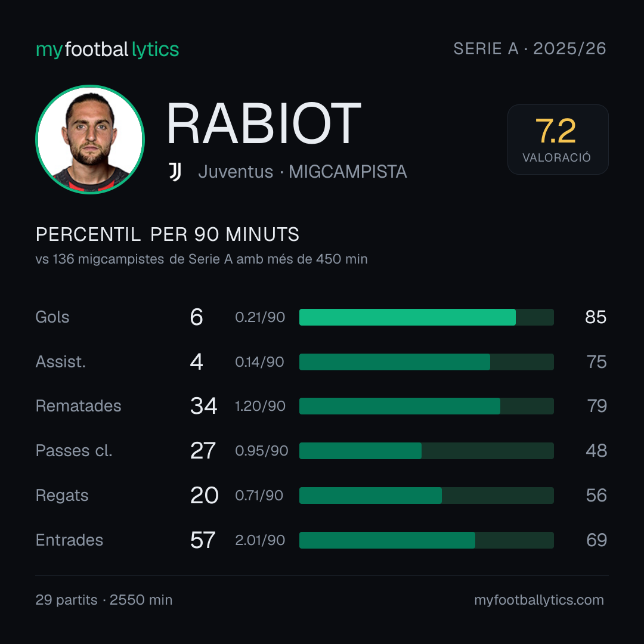Click the Passes cl. percentile bar
Viewport: 644px width, 644px height.
pyautogui.click(x=426, y=451)
